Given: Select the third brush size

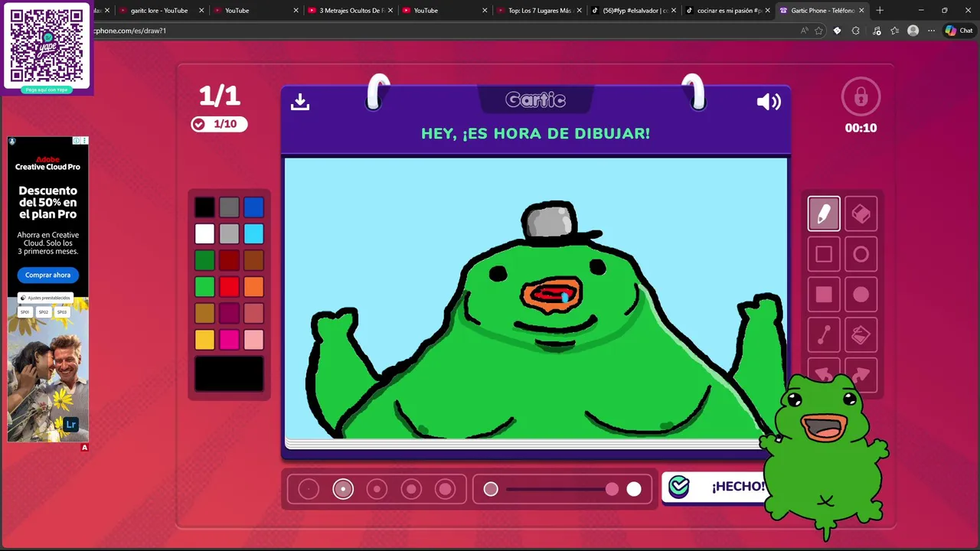Looking at the screenshot, I should coord(377,489).
